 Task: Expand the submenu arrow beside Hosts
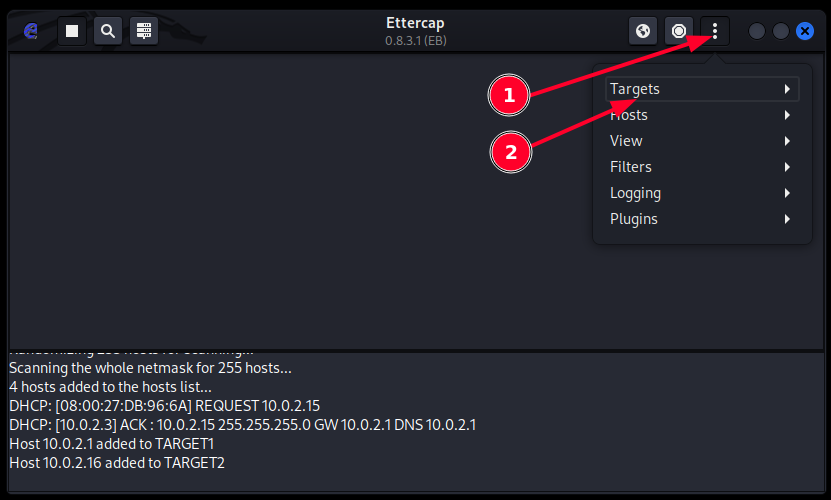[788, 115]
